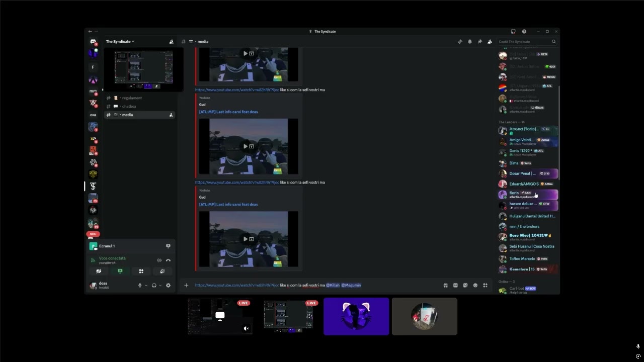Open the sticker picker
644x362 pixels.
coord(465,285)
